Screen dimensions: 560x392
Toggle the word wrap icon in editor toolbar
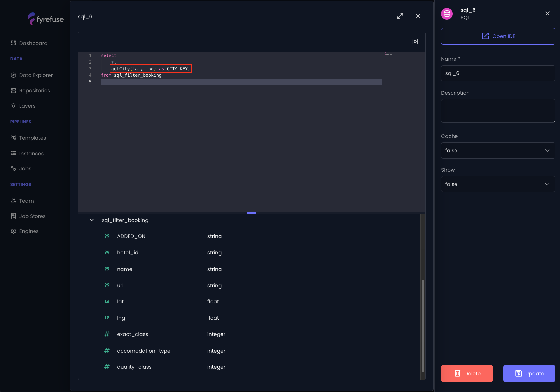(x=415, y=42)
